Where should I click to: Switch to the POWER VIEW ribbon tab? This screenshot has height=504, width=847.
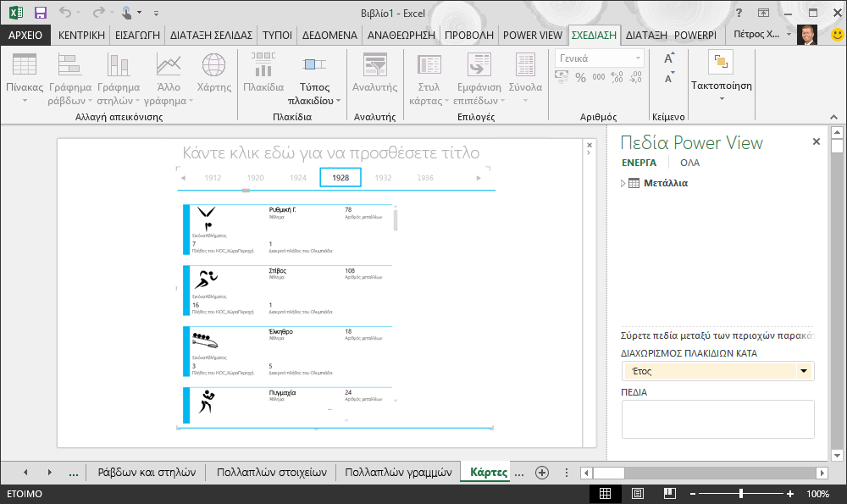click(x=533, y=35)
